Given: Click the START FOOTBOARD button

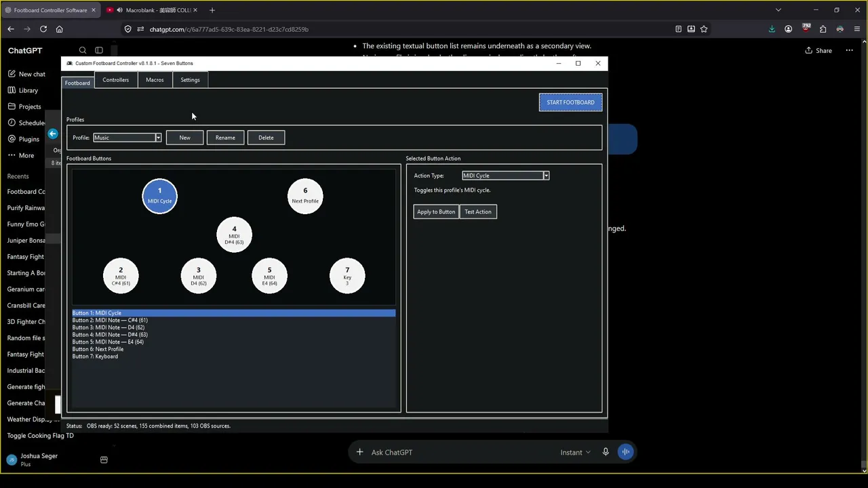Looking at the screenshot, I should click(570, 102).
